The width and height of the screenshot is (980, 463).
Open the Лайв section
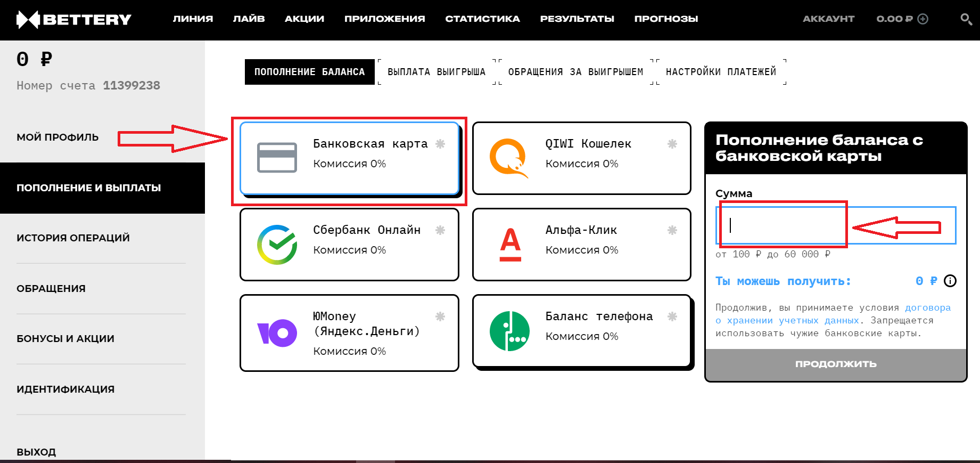249,19
